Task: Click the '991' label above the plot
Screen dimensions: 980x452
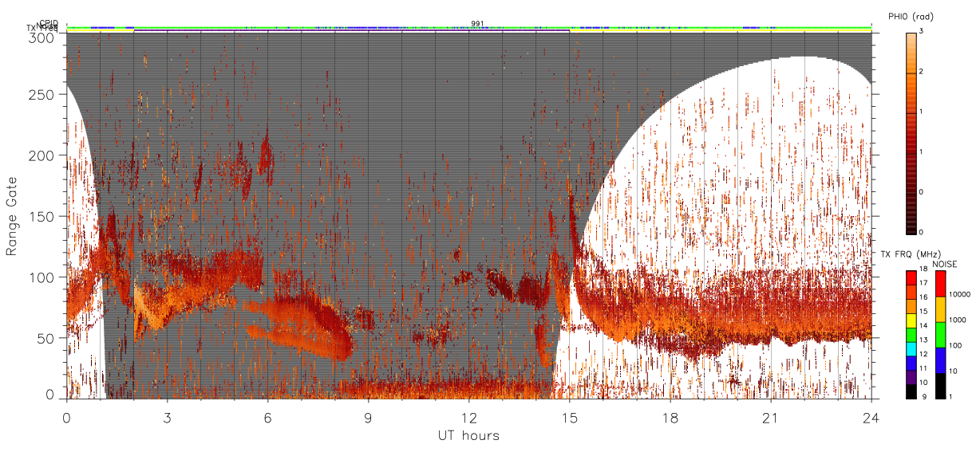Action: pos(477,24)
